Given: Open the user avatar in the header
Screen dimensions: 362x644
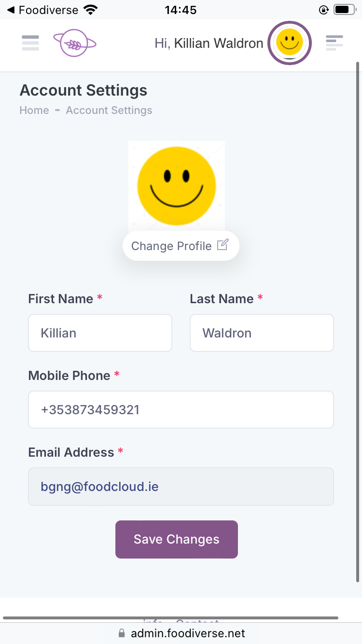Looking at the screenshot, I should pos(290,43).
